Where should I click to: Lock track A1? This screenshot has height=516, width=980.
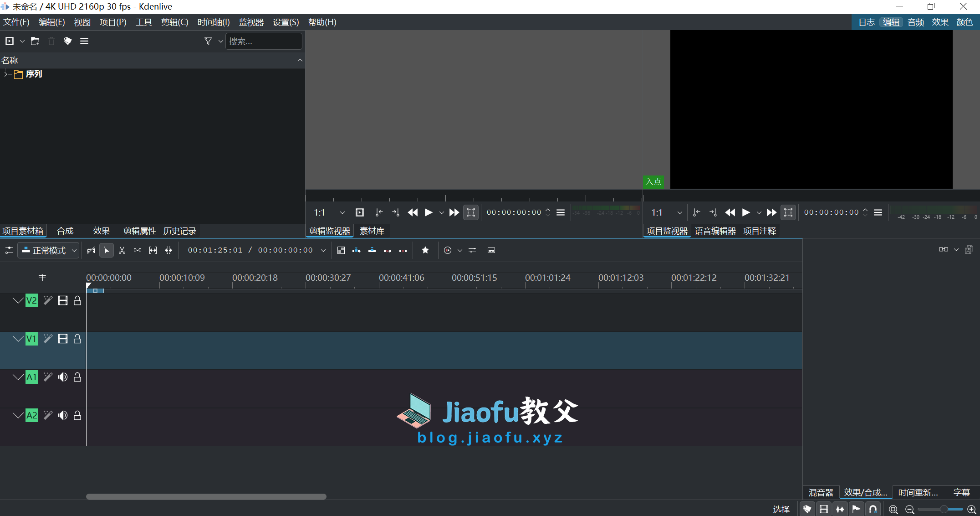77,377
